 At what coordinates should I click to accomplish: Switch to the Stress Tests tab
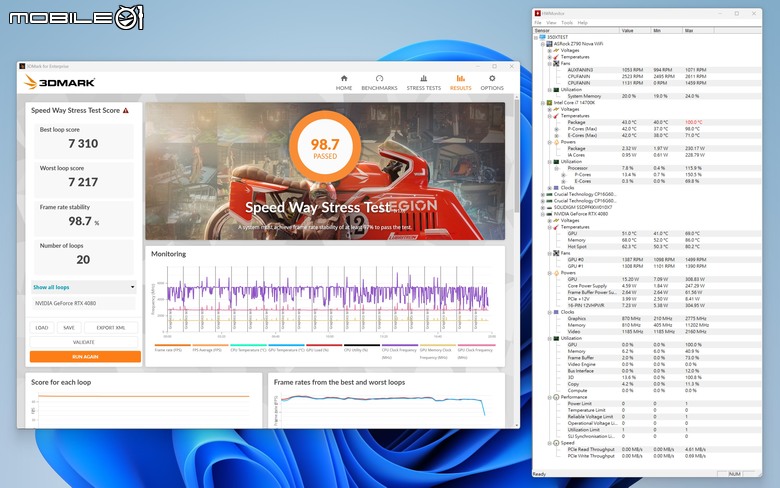point(423,83)
